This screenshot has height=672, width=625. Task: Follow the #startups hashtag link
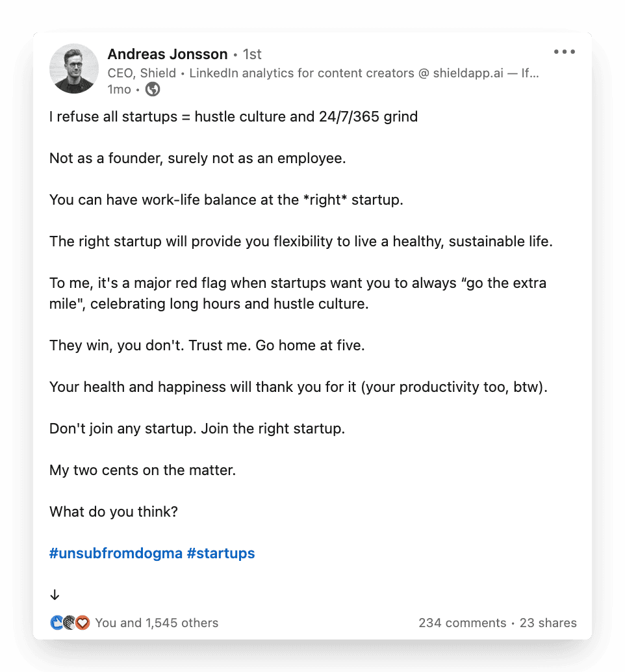tap(221, 554)
